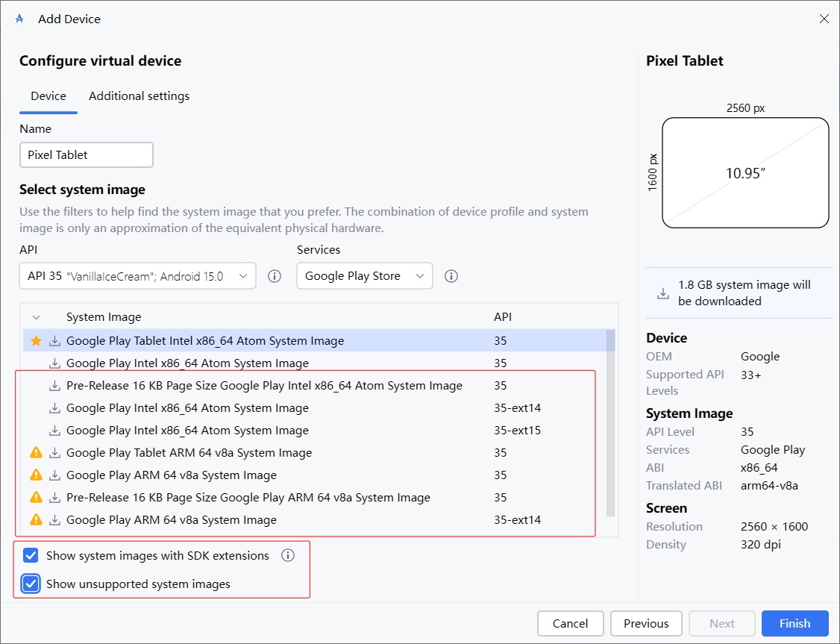Click download icon for ARM 64 v8a 35-ext14 image
The height and width of the screenshot is (644, 840).
click(x=54, y=520)
